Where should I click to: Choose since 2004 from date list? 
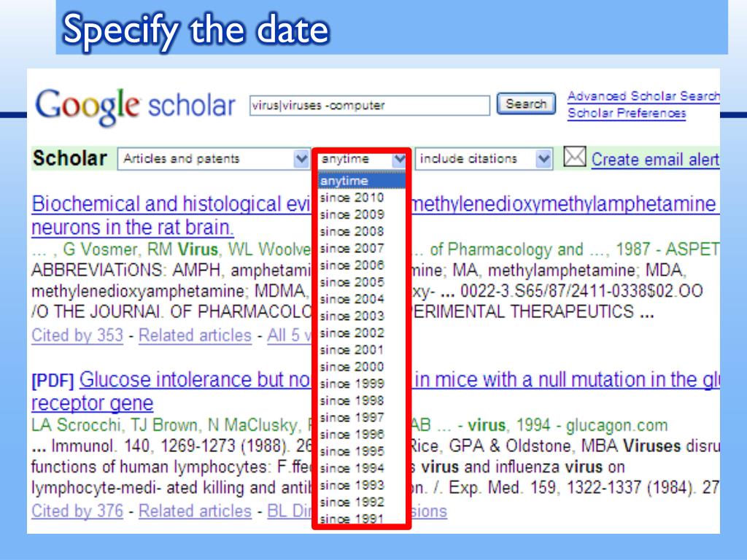pyautogui.click(x=362, y=299)
